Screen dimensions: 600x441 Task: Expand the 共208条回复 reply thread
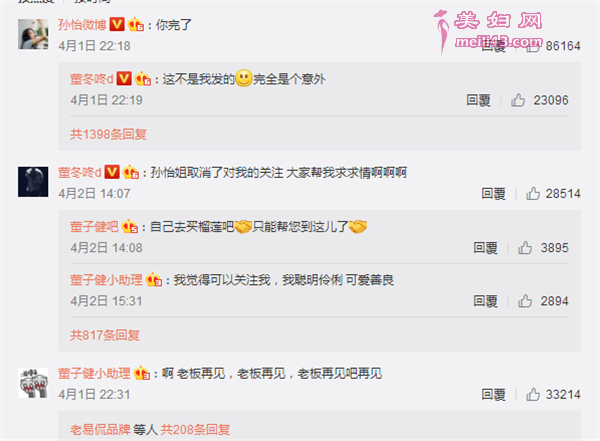pos(195,430)
